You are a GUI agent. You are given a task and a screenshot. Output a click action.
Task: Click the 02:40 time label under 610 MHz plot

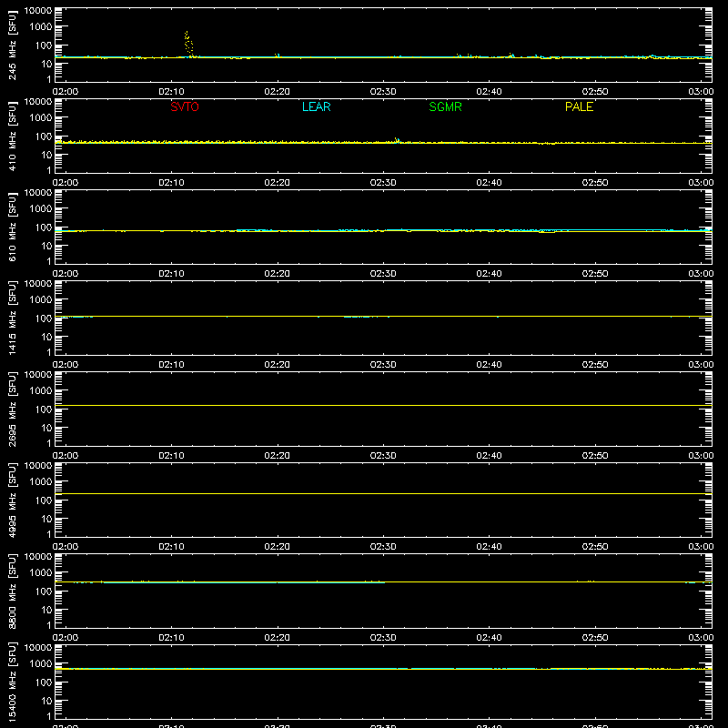489,274
